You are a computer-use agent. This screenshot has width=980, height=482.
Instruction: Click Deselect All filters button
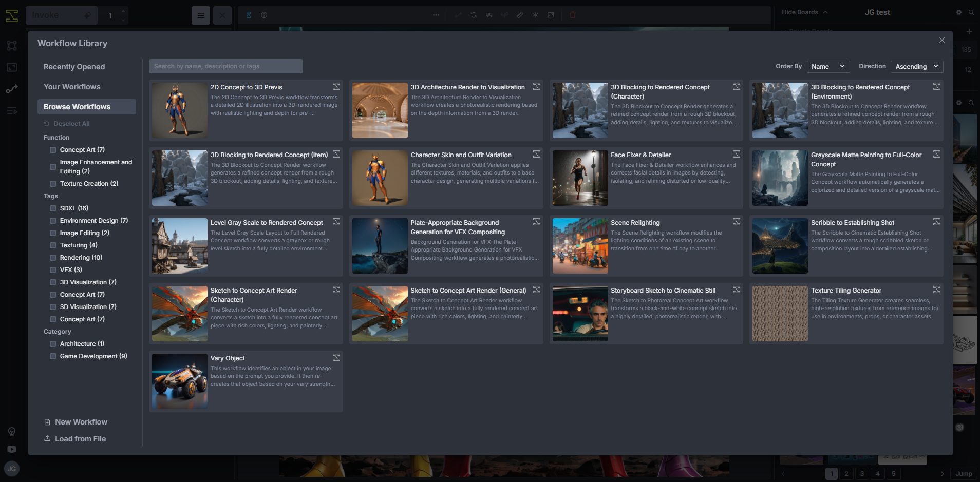coord(67,124)
